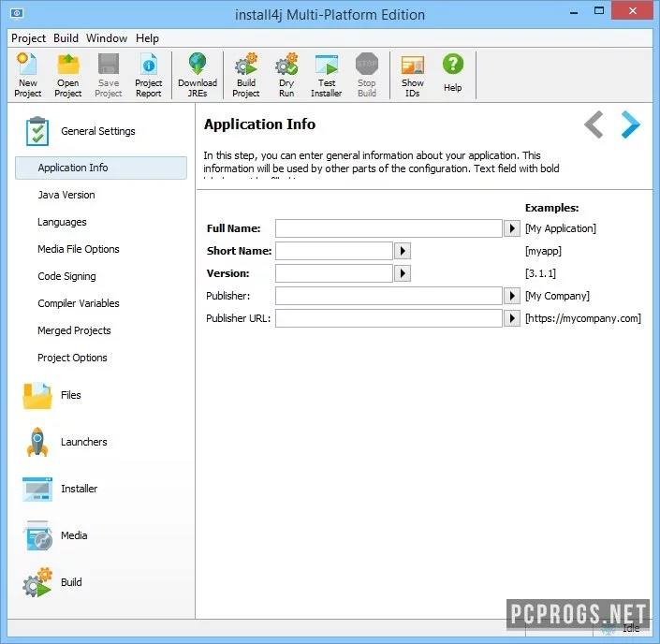This screenshot has height=644, width=660.
Task: Go to the Installer section
Action: coord(60,489)
